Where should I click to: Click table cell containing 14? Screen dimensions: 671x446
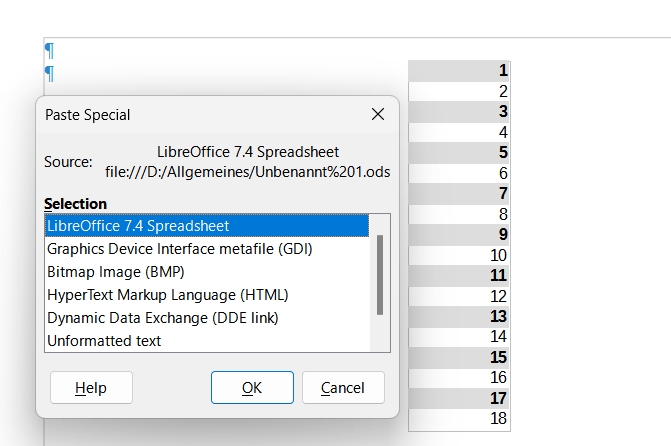click(459, 337)
